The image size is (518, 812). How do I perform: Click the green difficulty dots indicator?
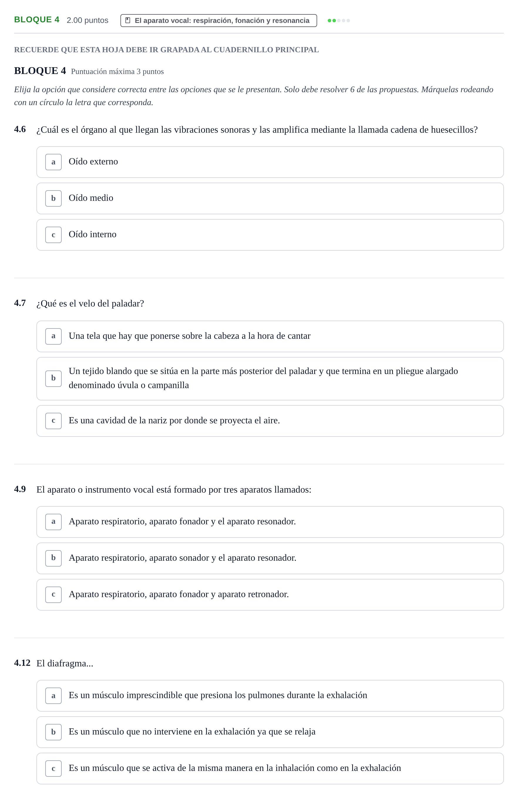(339, 21)
